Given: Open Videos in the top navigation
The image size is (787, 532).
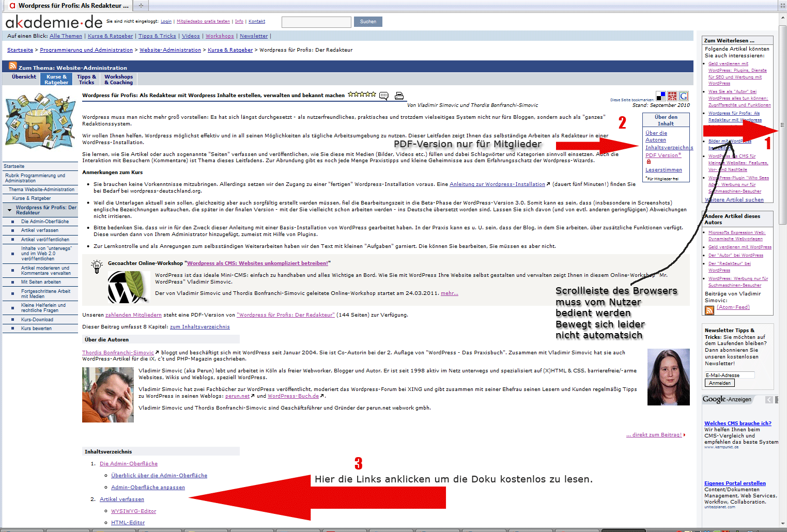Looking at the screenshot, I should pyautogui.click(x=191, y=36).
